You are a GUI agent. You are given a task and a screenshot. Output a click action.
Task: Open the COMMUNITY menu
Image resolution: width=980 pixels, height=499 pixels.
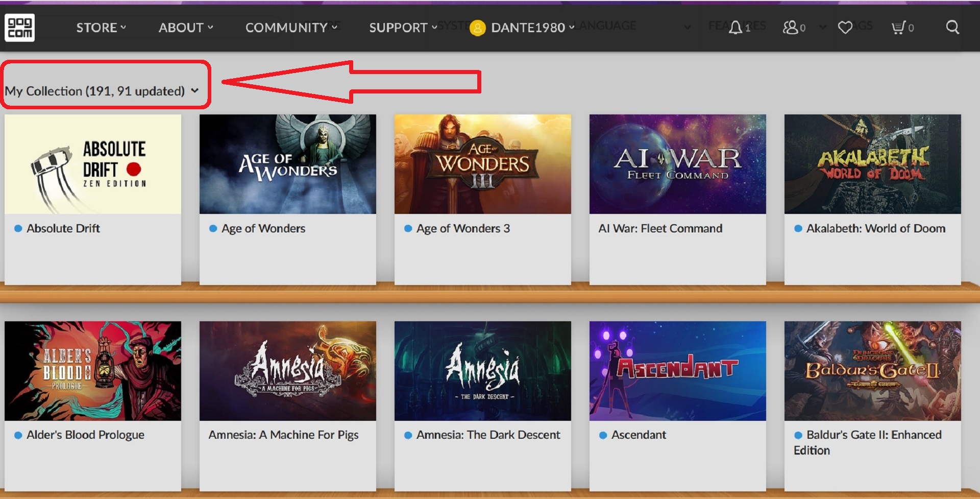point(291,28)
